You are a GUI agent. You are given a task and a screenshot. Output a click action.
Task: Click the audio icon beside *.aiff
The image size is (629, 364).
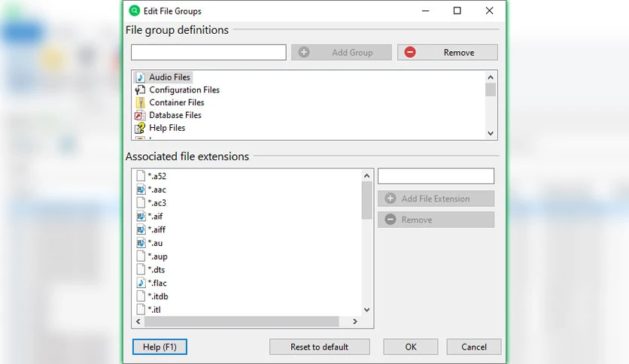coord(141,229)
